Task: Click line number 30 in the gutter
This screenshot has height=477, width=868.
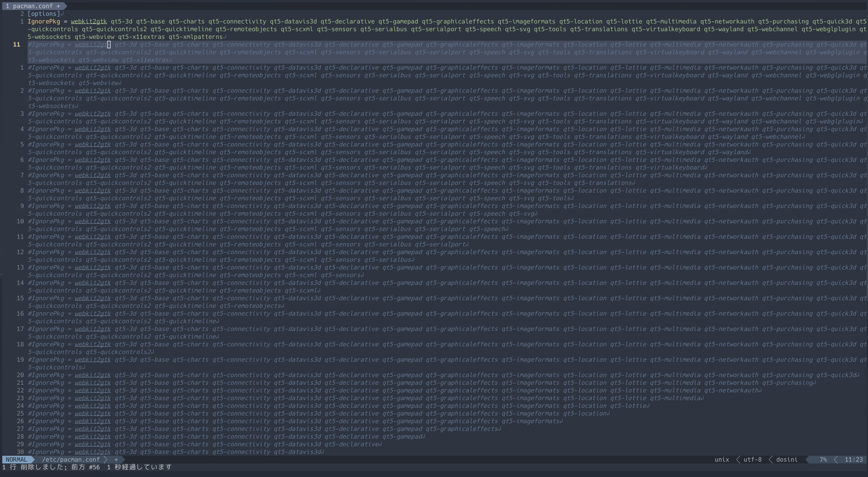Action: [x=20, y=452]
